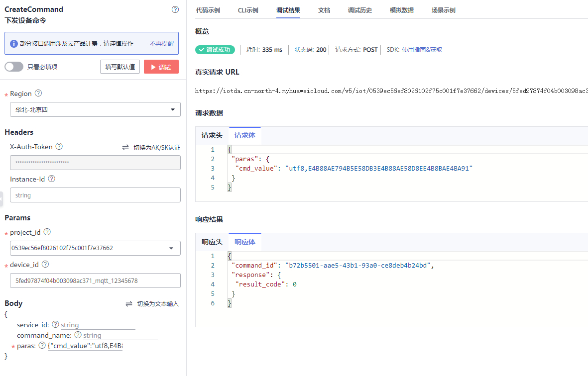Click the service_id string field

pyautogui.click(x=98, y=325)
